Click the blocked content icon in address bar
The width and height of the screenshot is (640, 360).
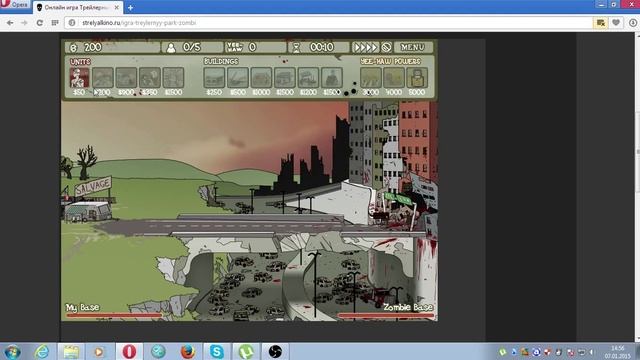(x=600, y=23)
